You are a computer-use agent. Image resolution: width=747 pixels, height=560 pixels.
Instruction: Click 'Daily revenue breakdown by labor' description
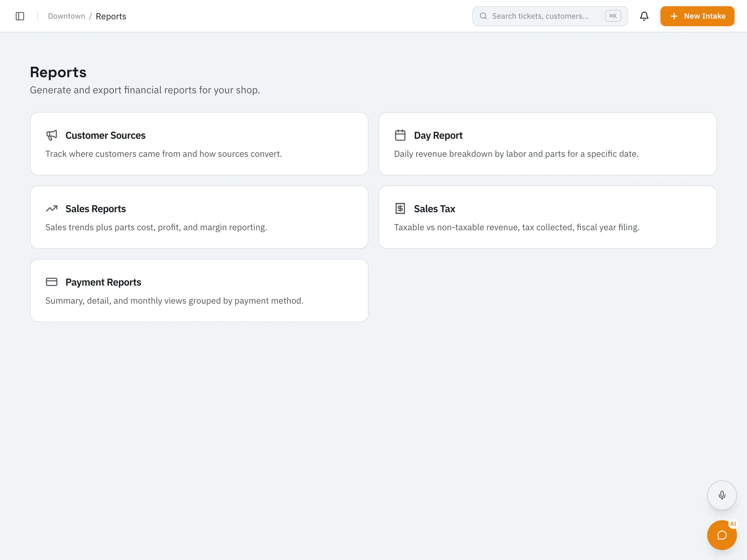(x=516, y=154)
